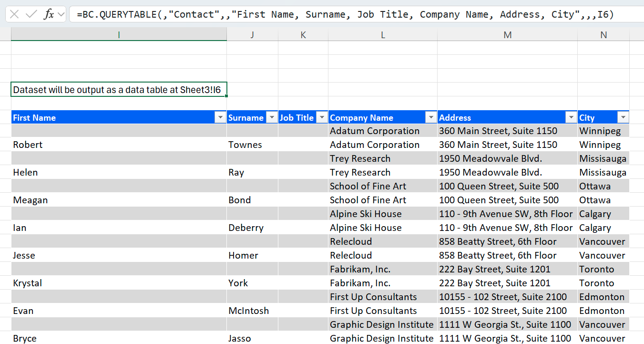Click the Enter formula checkmark icon
Screen dimensions: 644x344
coord(31,14)
